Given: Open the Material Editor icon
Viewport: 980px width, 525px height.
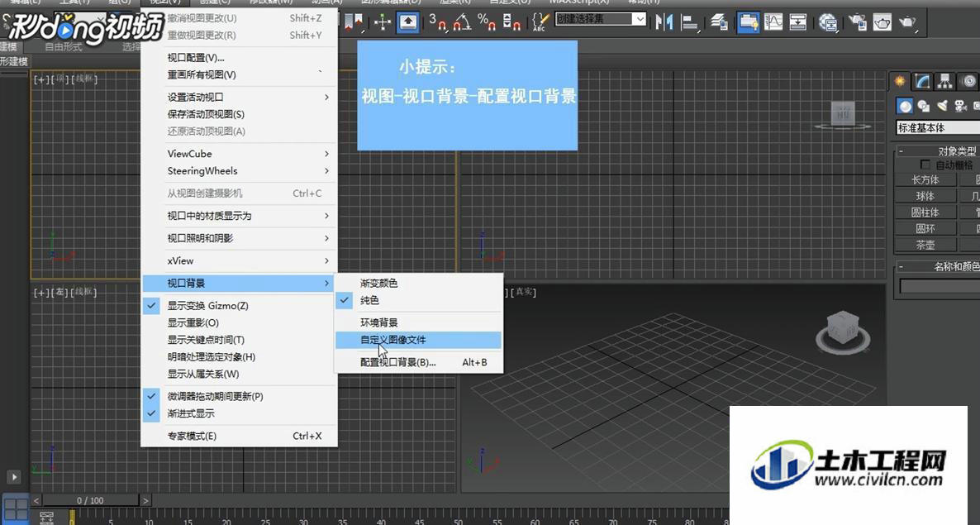Looking at the screenshot, I should tap(828, 23).
